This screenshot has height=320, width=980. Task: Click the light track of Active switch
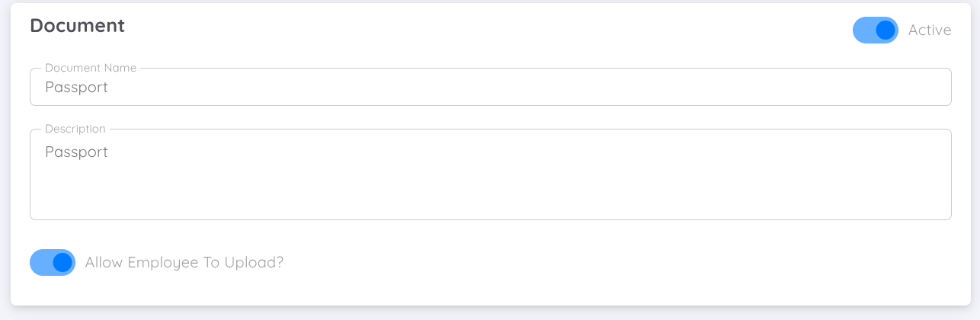pos(863,30)
